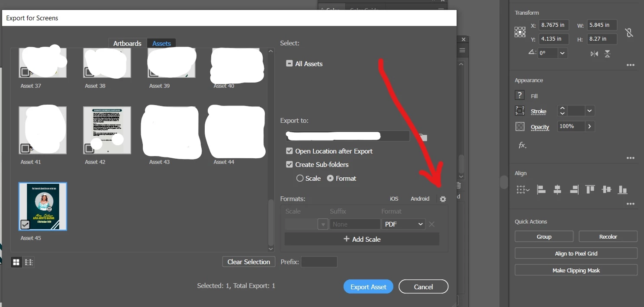Switch to the Artboards tab

click(x=127, y=43)
